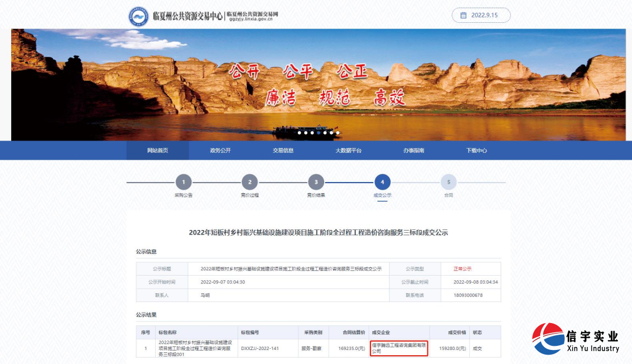This screenshot has width=632, height=364.
Task: Open the 办事指南 navigation menu
Action: tap(413, 150)
